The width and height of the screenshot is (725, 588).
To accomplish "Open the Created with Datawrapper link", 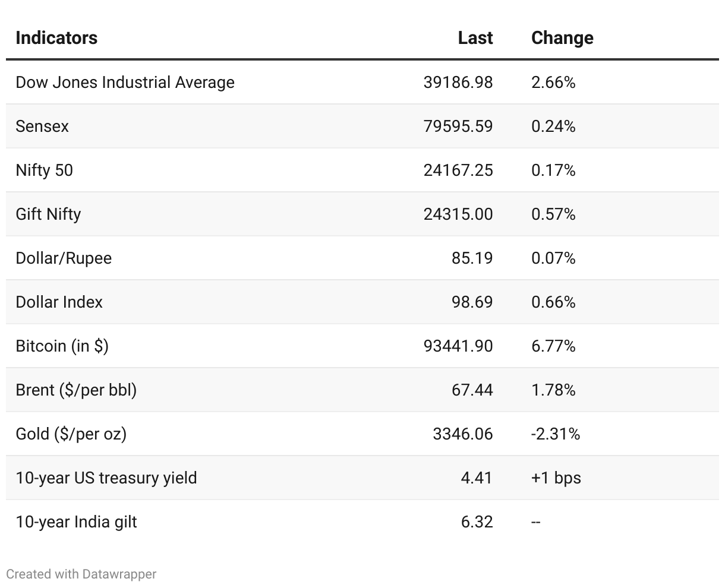I will coord(81,574).
